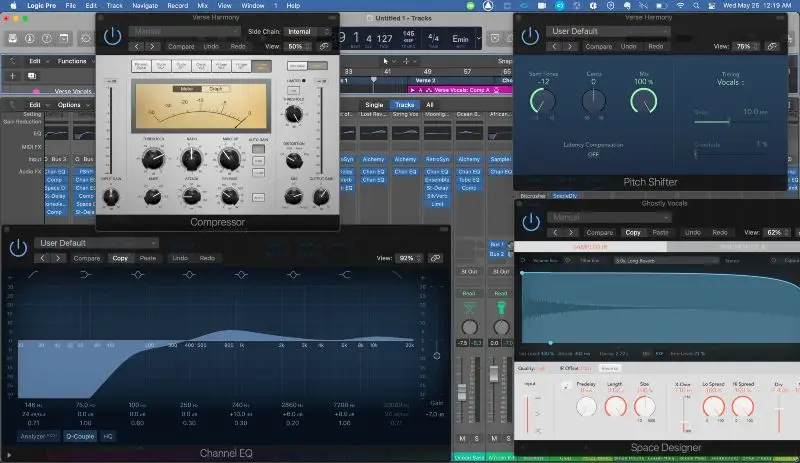Screen dimensions: 800x463
Task: Click the Space Designer power icon
Action: [x=529, y=223]
